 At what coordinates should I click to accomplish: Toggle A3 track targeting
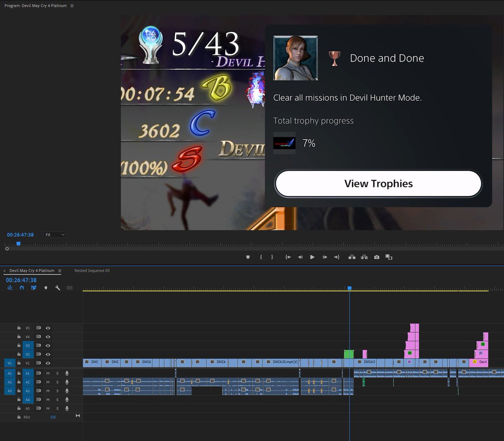(28, 391)
